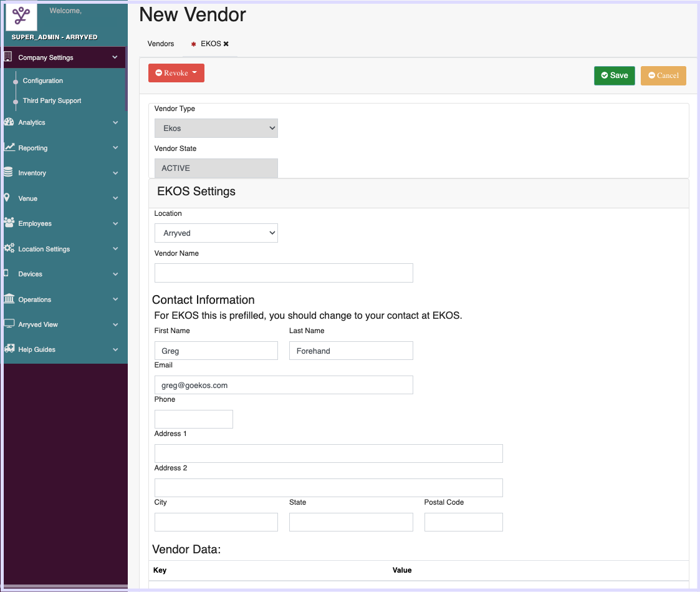Click the Location Settings gears icon
The height and width of the screenshot is (592, 700).
pos(9,248)
